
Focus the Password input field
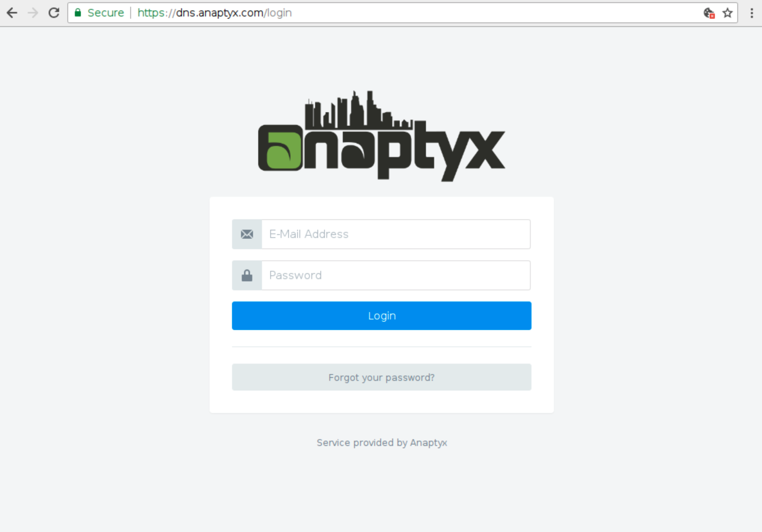[x=396, y=275]
